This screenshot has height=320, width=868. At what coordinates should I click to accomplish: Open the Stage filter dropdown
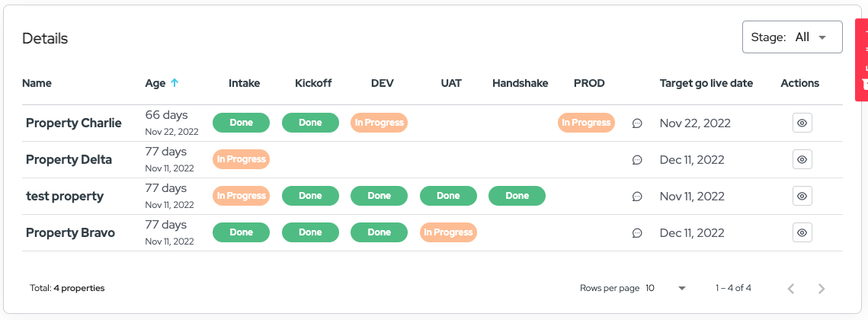[792, 37]
